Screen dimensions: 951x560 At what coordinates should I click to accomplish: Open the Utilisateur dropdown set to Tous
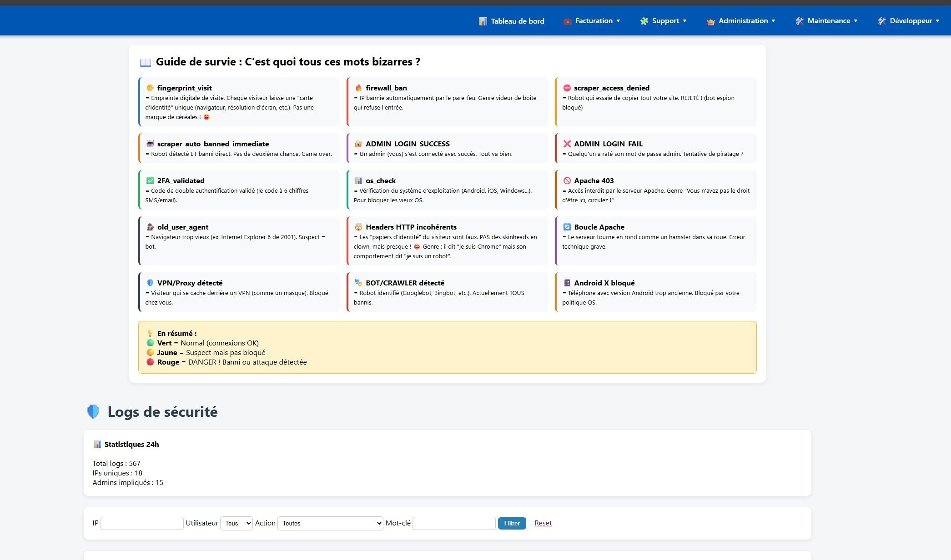pyautogui.click(x=236, y=523)
